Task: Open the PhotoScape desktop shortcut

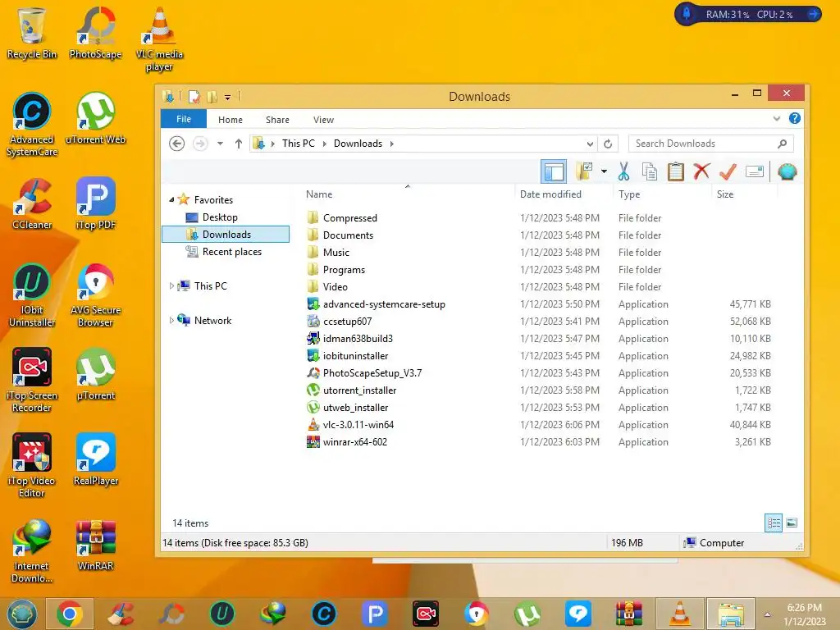Action: (x=95, y=33)
